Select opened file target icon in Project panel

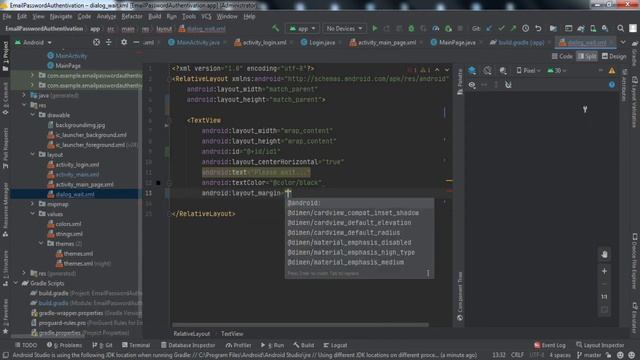point(96,42)
